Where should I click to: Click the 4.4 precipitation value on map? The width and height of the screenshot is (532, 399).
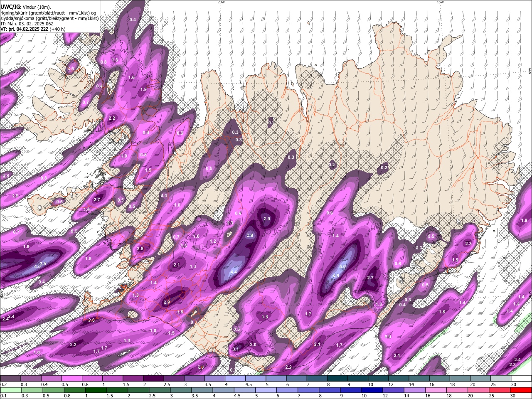[234, 272]
